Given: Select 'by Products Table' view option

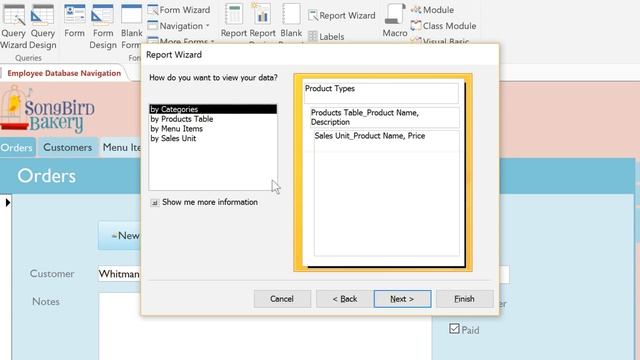Looking at the screenshot, I should click(213, 119).
